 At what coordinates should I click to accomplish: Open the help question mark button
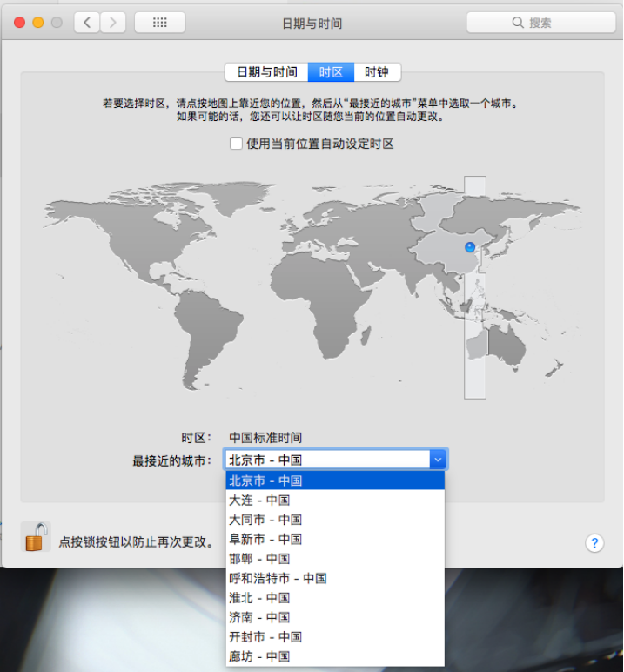click(x=594, y=543)
